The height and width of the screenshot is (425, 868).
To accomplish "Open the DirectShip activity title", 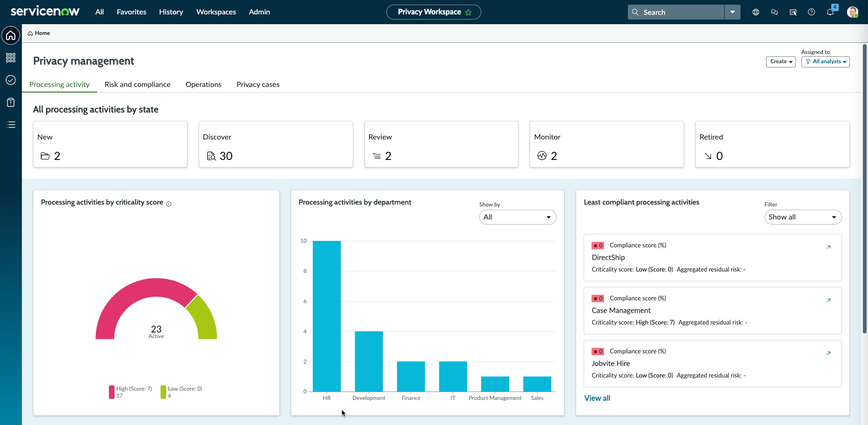I will pos(608,258).
